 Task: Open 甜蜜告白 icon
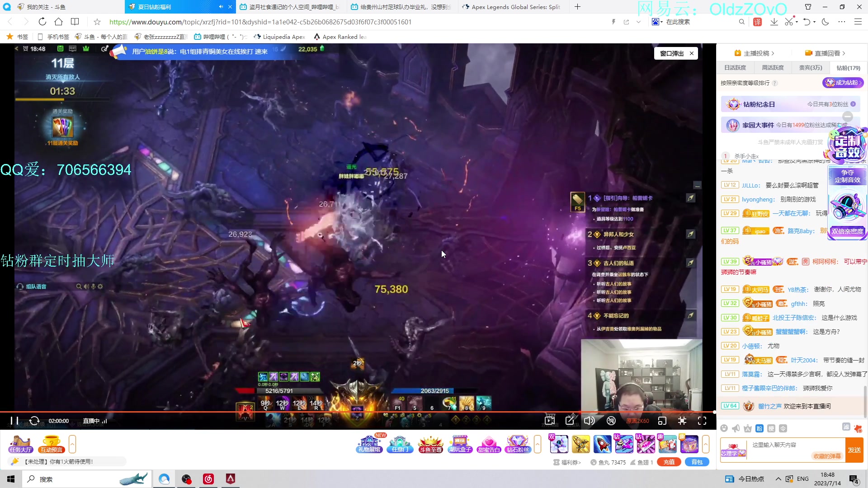tap(489, 445)
